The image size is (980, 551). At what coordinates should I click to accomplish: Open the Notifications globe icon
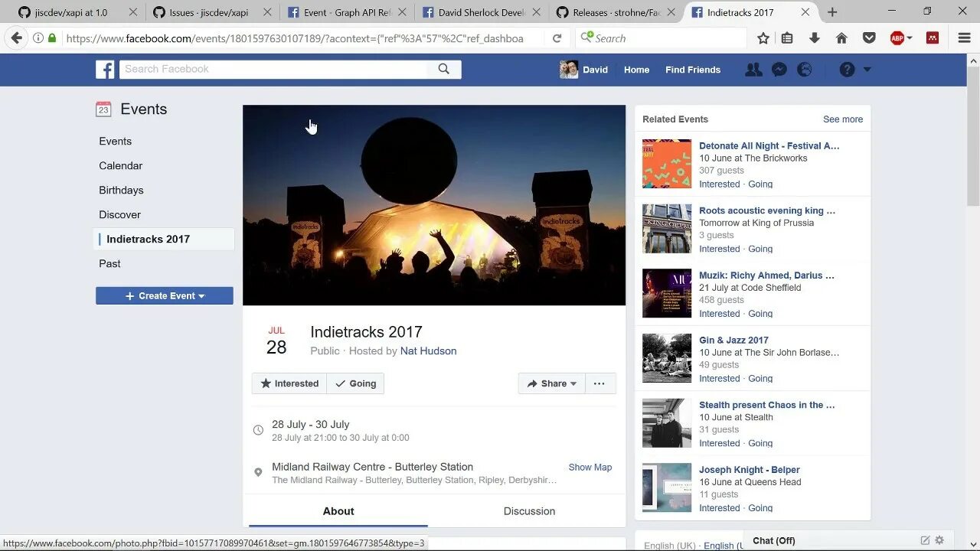[805, 70]
